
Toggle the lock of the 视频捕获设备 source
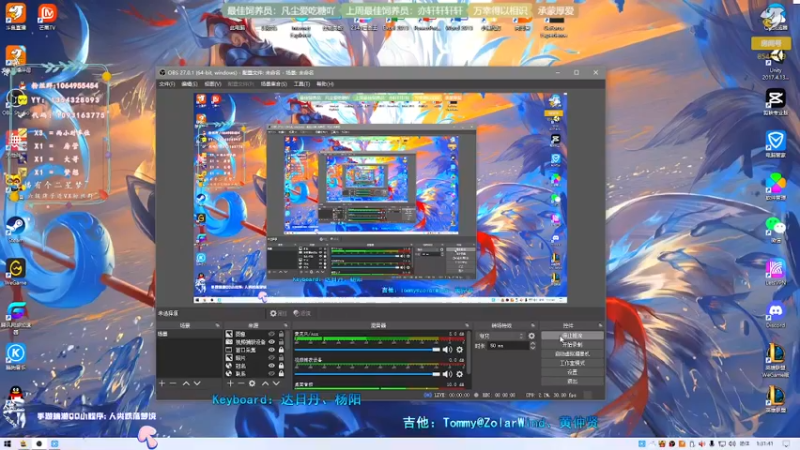tap(281, 342)
